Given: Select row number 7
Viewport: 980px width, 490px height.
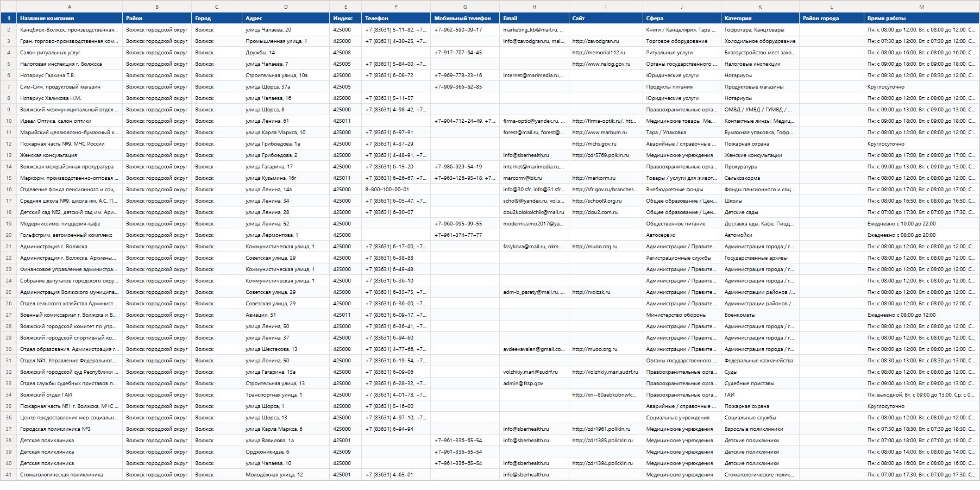Looking at the screenshot, I should coord(8,86).
